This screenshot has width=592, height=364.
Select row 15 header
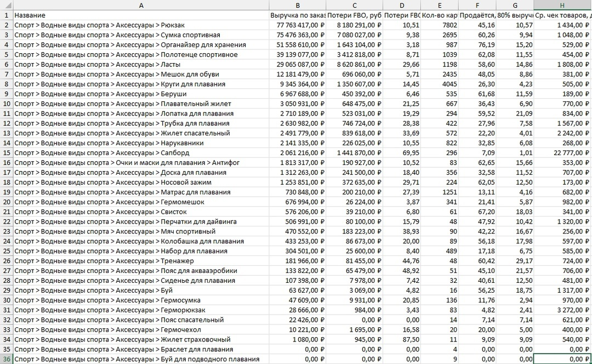(7, 153)
